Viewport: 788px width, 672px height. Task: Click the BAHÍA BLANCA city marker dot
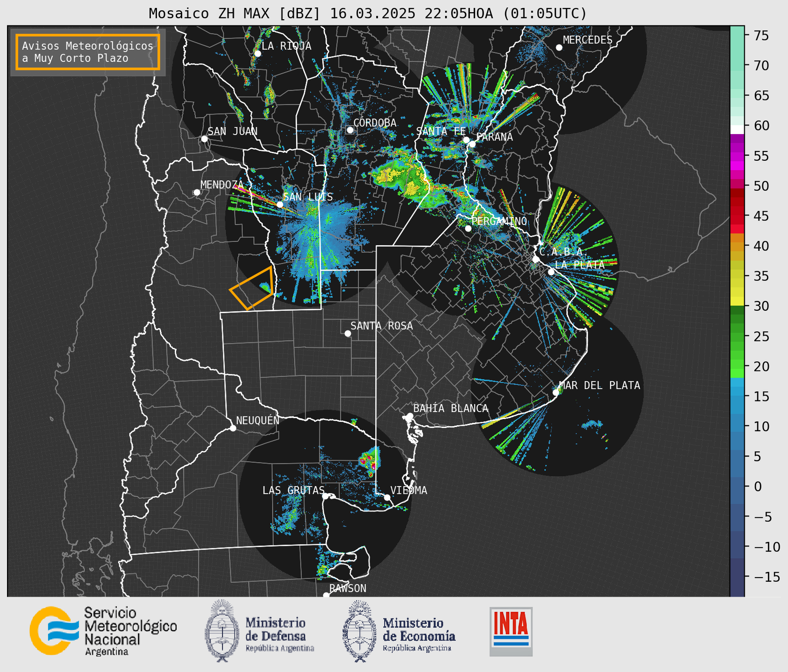[x=410, y=416]
